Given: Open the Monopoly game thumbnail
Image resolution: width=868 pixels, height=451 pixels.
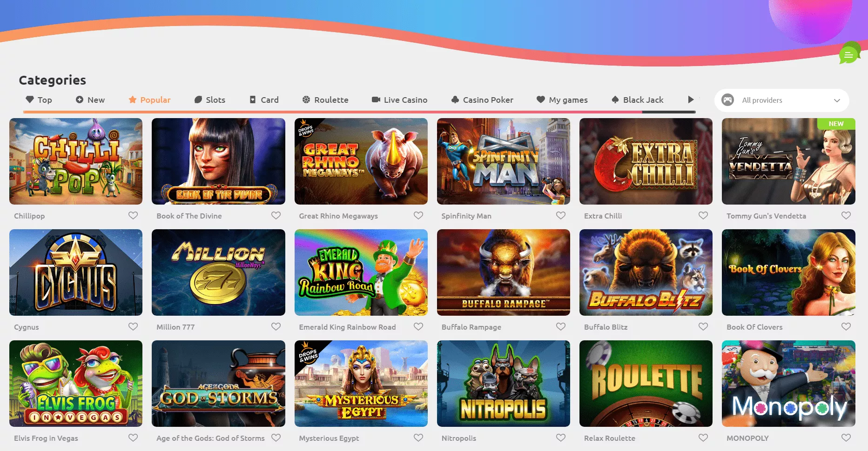Looking at the screenshot, I should (788, 384).
